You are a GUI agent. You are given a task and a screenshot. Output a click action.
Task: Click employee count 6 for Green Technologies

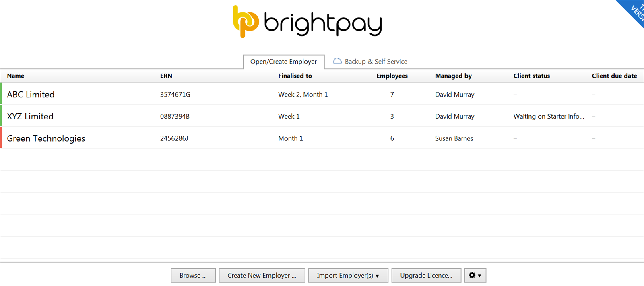[x=392, y=138]
